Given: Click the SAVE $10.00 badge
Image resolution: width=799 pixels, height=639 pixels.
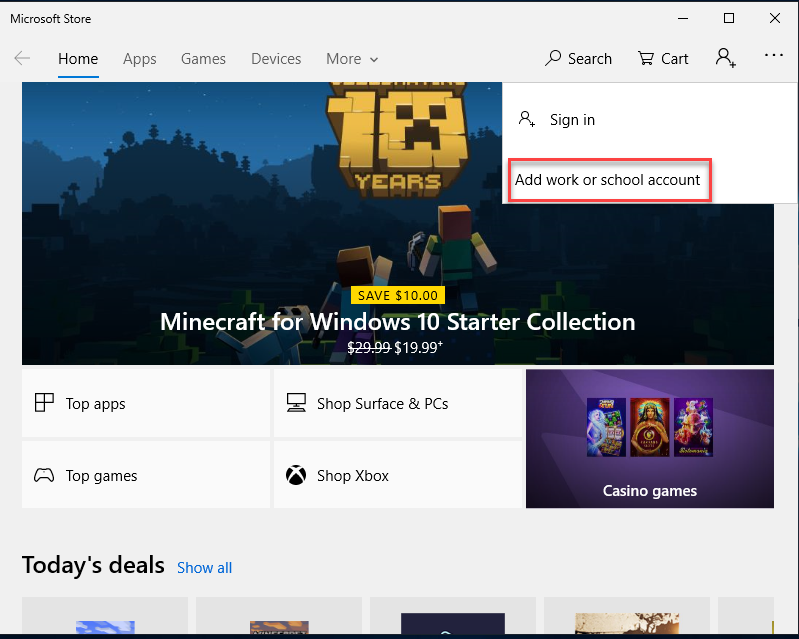Looking at the screenshot, I should pyautogui.click(x=397, y=296).
